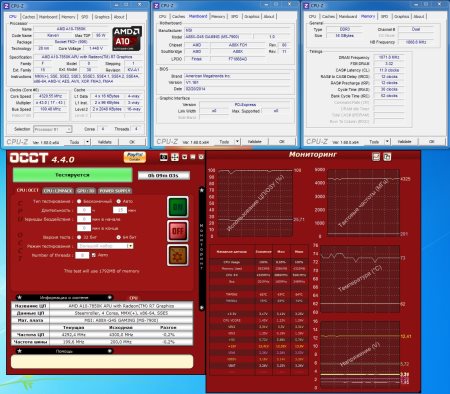450x394 pixels.
Task: Select the CPU:OCCT test tab
Action: click(x=28, y=190)
